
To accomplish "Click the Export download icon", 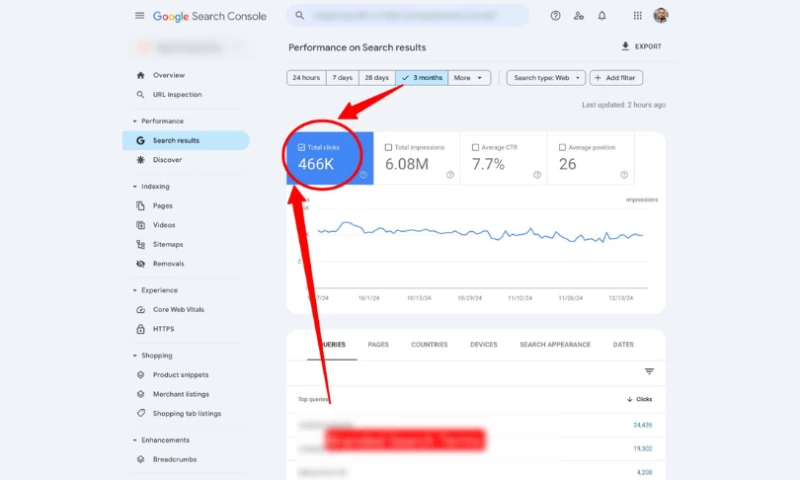I will 625,46.
